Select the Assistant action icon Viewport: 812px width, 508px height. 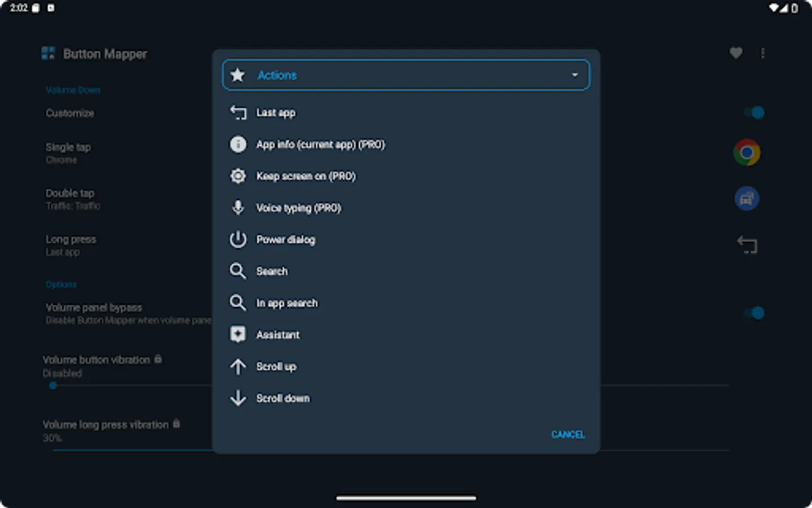click(x=238, y=334)
